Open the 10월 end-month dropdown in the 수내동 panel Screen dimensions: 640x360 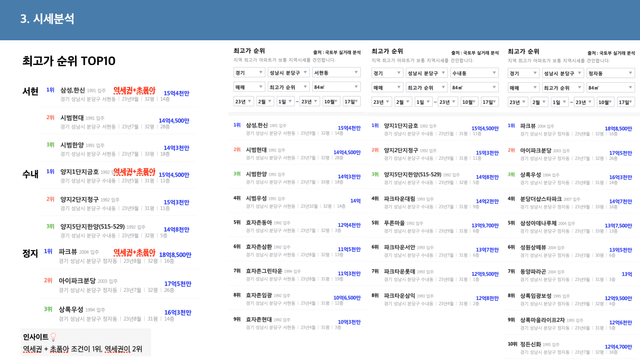[469, 102]
